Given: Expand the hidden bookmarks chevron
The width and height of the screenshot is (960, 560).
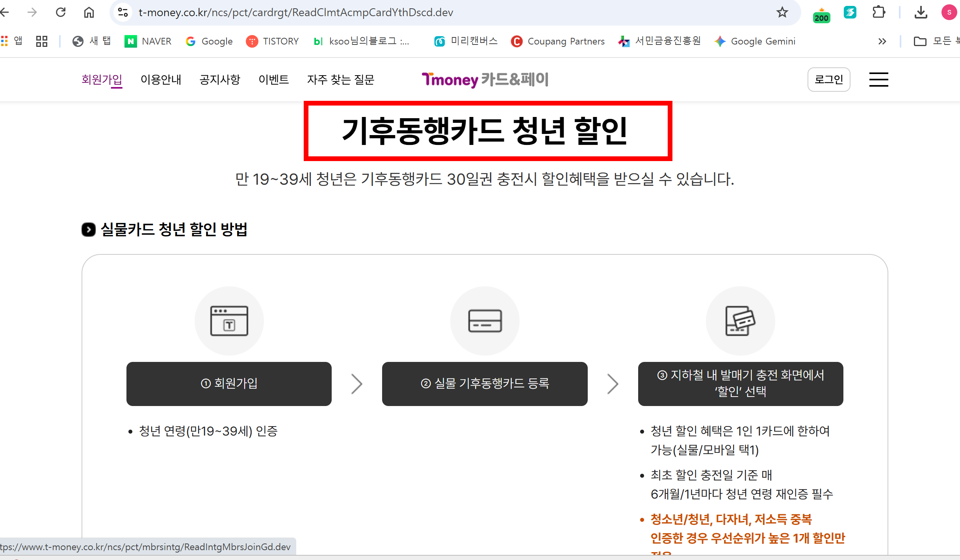Looking at the screenshot, I should pos(882,41).
